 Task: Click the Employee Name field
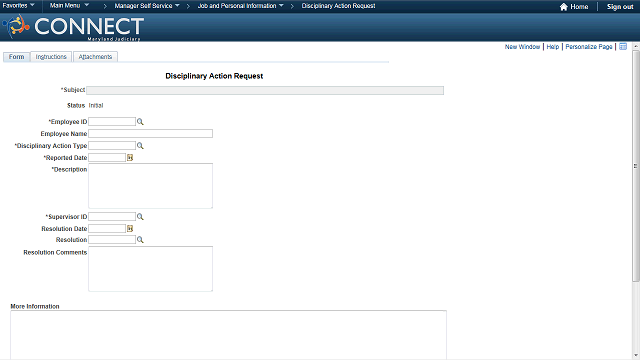click(151, 133)
